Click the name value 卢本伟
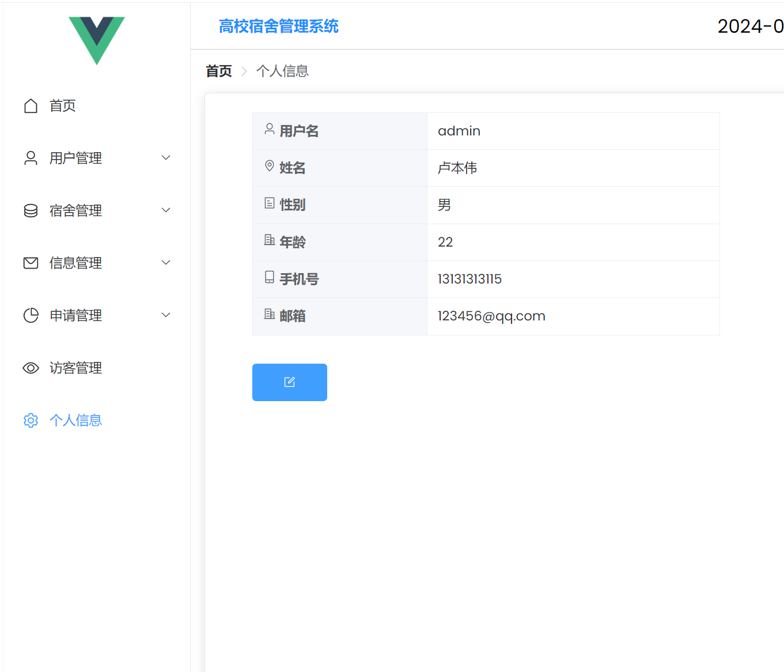 [457, 168]
